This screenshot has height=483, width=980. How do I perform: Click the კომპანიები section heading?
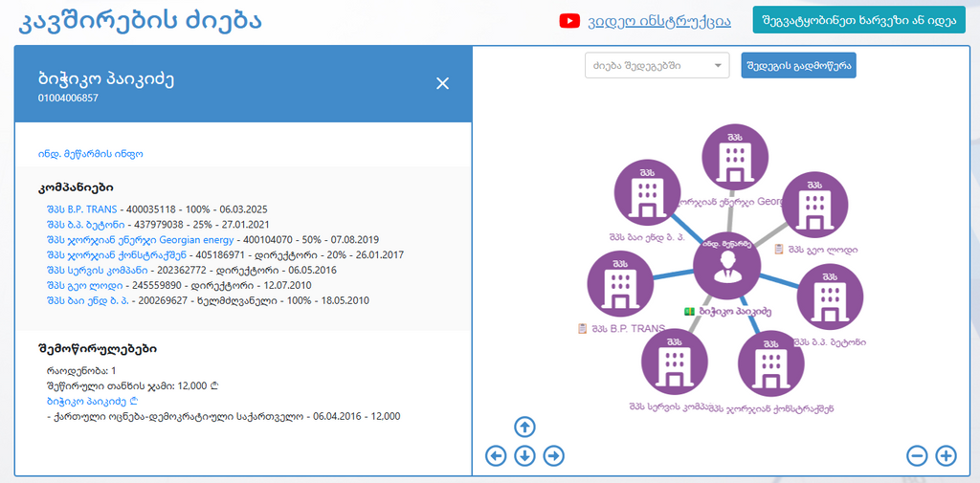click(x=75, y=187)
